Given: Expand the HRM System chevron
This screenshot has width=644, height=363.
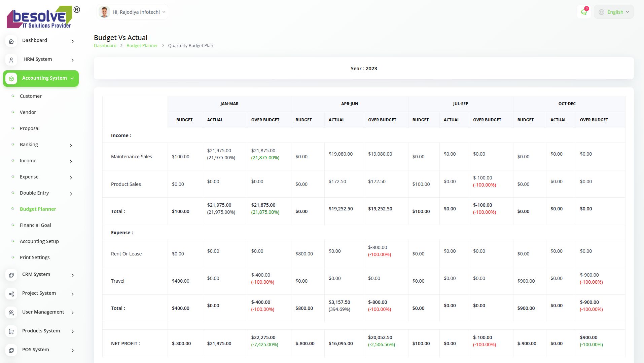Looking at the screenshot, I should click(73, 60).
